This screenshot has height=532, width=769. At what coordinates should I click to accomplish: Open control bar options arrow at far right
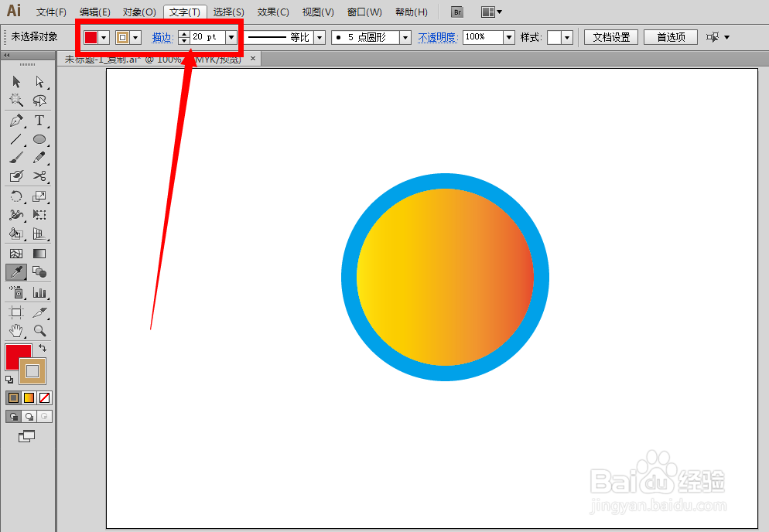coord(726,37)
